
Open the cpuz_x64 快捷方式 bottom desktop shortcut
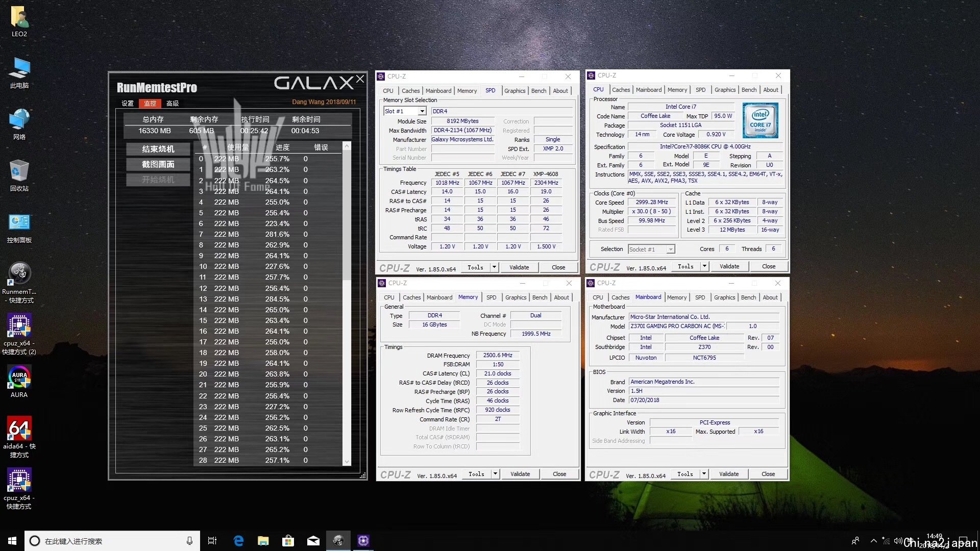(x=19, y=489)
